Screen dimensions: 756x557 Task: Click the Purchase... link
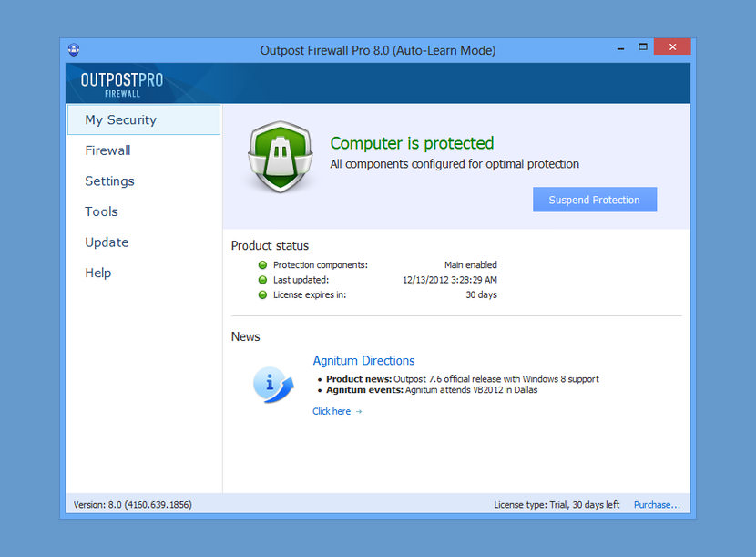point(657,505)
